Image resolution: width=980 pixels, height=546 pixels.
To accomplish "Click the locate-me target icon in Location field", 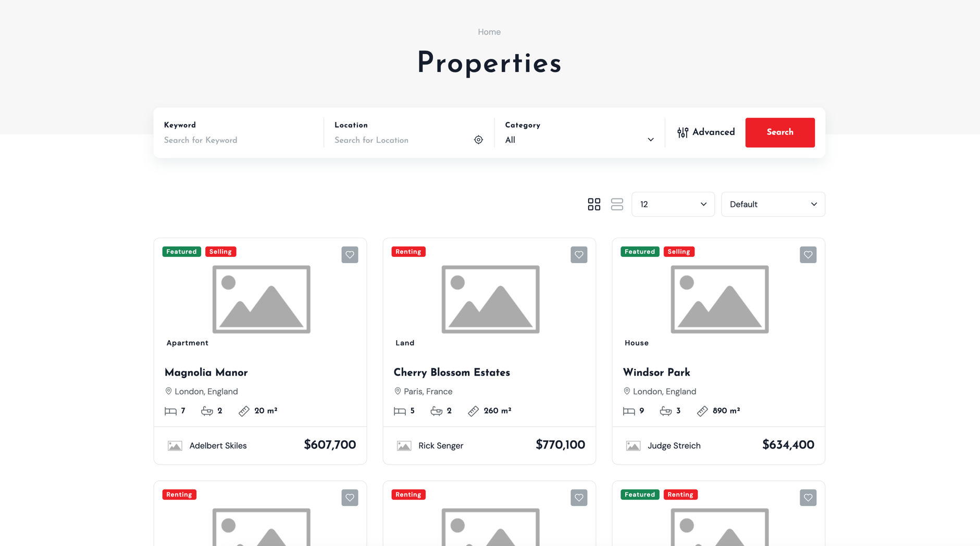I will [x=478, y=140].
